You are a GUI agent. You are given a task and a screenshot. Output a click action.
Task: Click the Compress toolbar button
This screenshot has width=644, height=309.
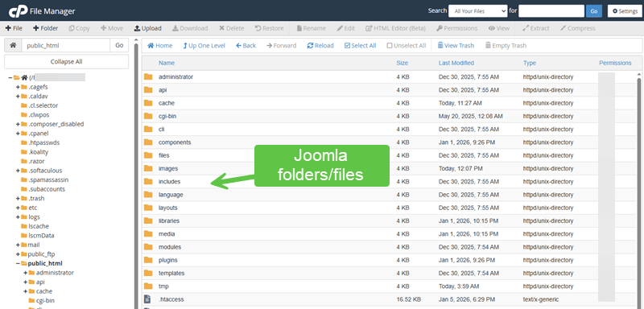577,28
